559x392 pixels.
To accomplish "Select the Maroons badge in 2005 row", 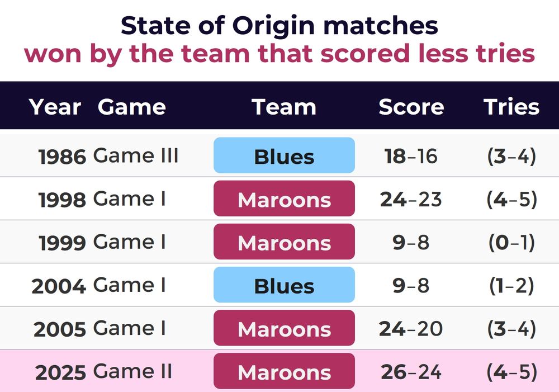I will point(284,328).
